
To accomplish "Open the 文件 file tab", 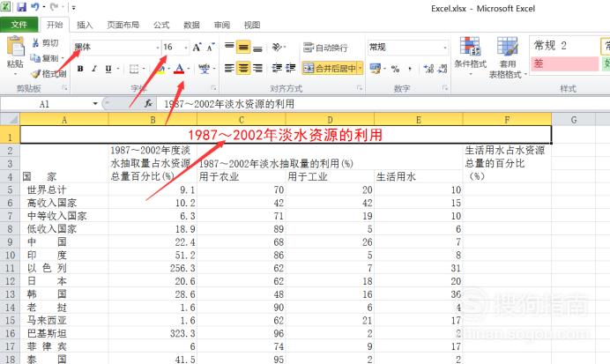I will click(19, 25).
